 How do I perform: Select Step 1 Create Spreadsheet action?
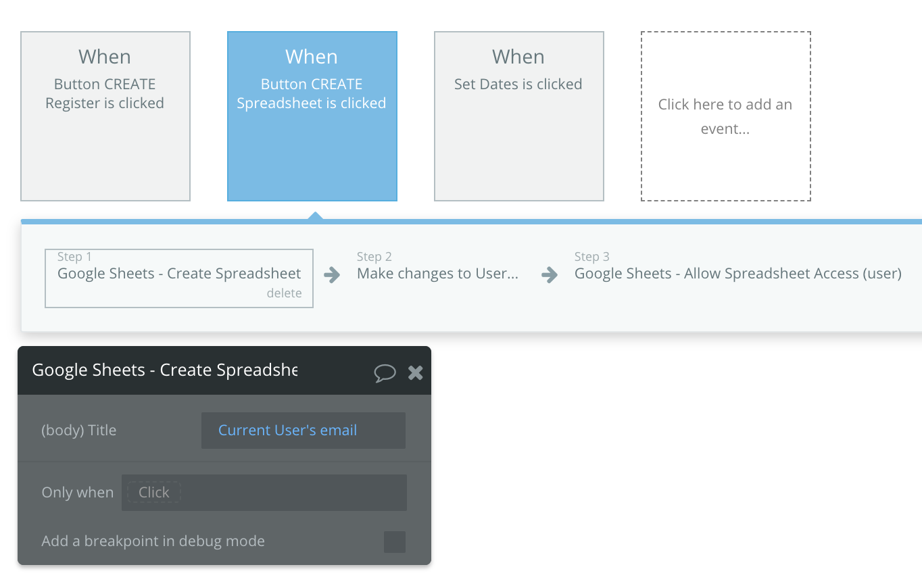179,278
